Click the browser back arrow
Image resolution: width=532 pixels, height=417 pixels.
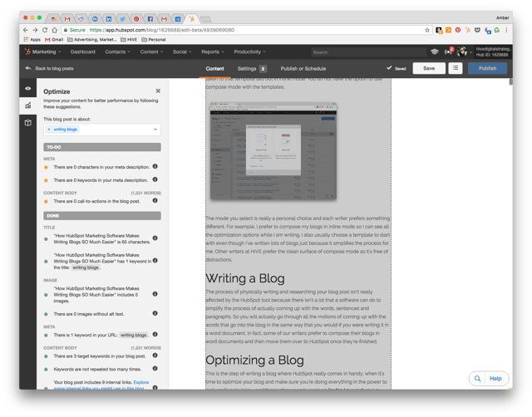click(x=26, y=30)
